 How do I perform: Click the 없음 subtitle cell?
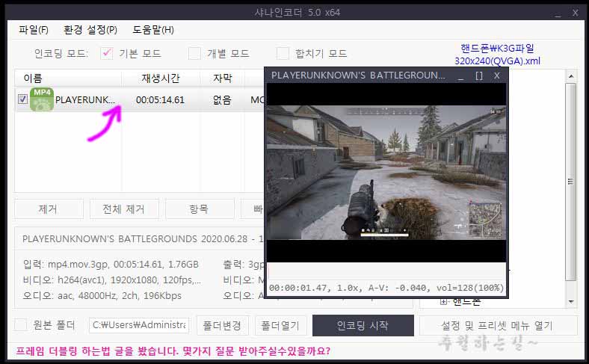222,100
